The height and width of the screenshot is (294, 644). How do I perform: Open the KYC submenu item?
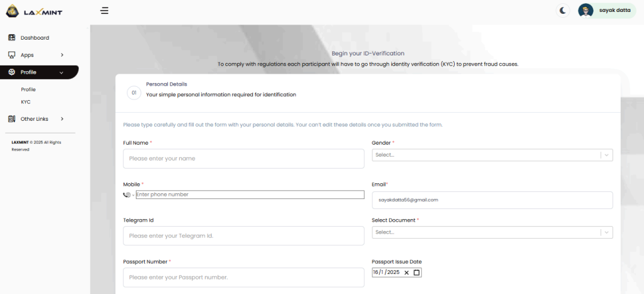pos(26,102)
